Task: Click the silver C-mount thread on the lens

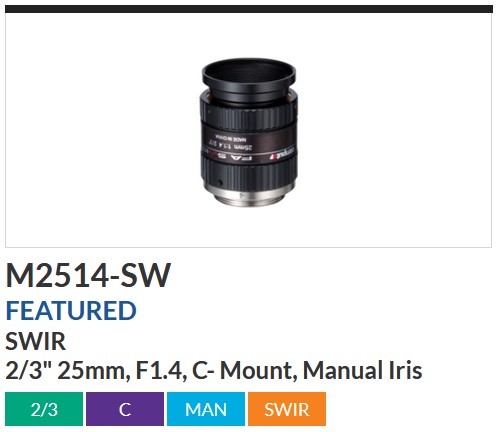Action: tap(248, 197)
